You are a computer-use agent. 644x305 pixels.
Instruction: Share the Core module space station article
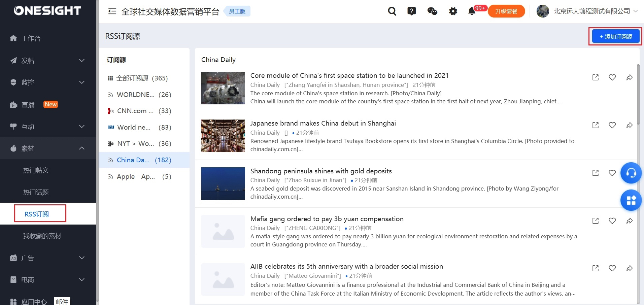point(629,77)
